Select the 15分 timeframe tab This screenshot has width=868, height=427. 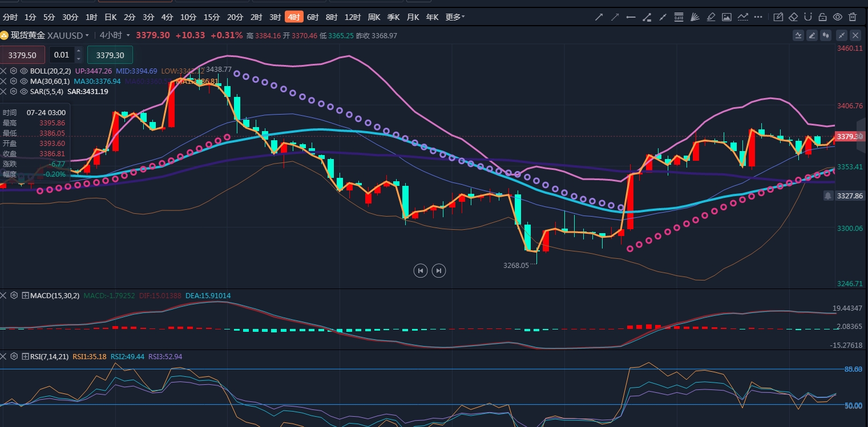pos(212,17)
